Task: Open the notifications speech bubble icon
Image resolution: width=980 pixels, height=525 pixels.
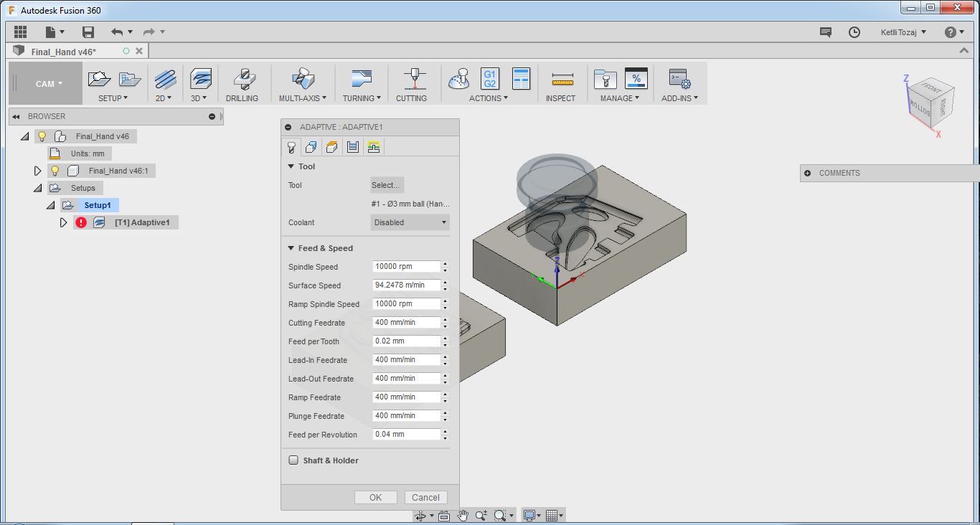Action: click(x=826, y=32)
